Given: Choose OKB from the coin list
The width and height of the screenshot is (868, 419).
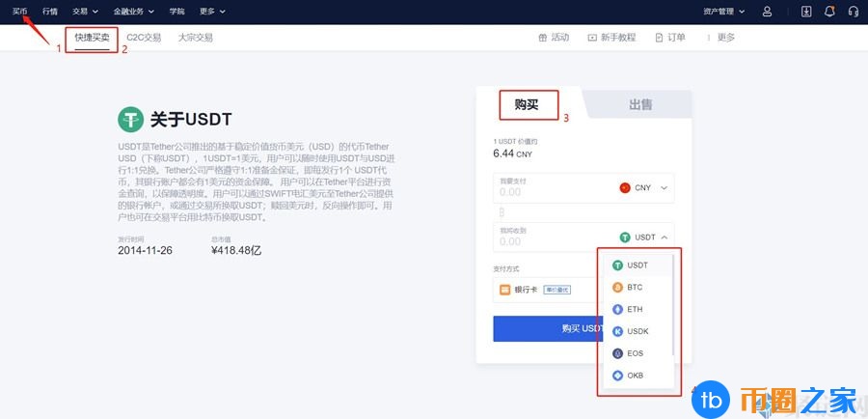Looking at the screenshot, I should click(635, 376).
